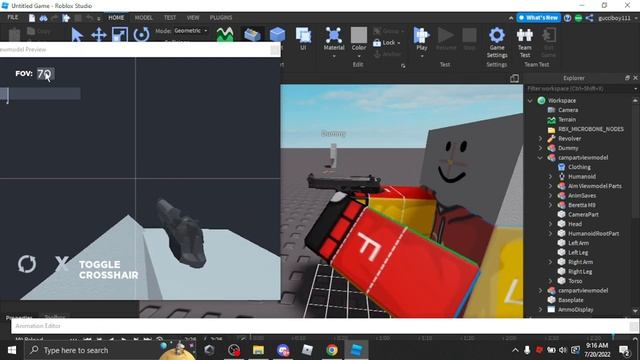Screen dimensions: 640x360
Task: Open Game Settings
Action: pos(497,42)
